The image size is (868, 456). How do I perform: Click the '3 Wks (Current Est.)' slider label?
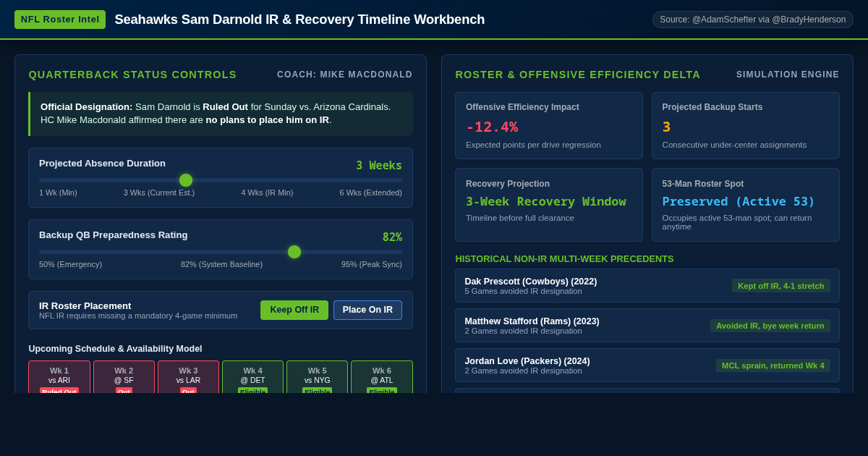coord(159,193)
